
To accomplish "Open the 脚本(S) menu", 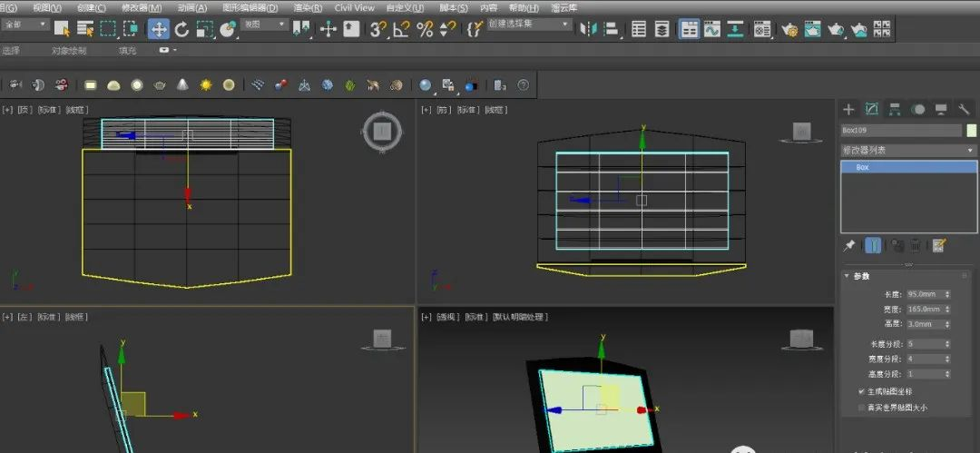I will tap(453, 7).
